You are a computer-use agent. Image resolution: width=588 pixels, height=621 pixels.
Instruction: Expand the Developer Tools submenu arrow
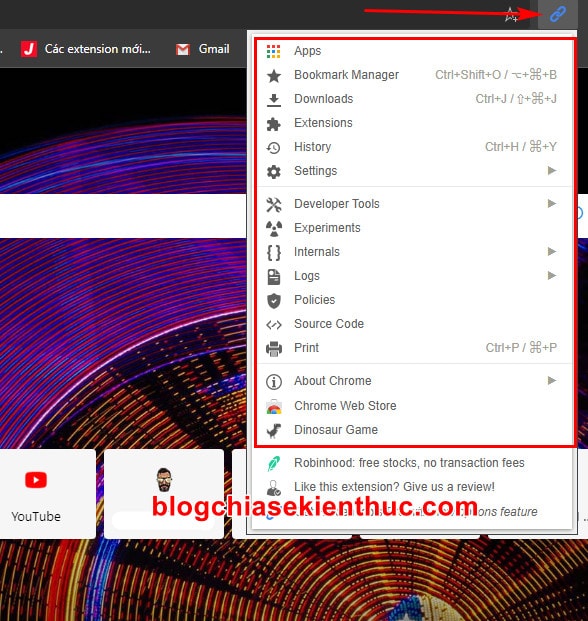pyautogui.click(x=552, y=204)
